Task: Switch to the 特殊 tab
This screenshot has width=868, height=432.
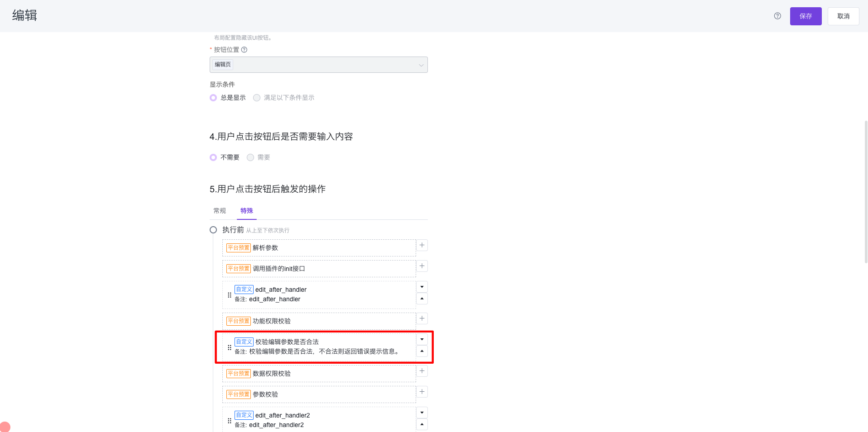Action: 247,211
